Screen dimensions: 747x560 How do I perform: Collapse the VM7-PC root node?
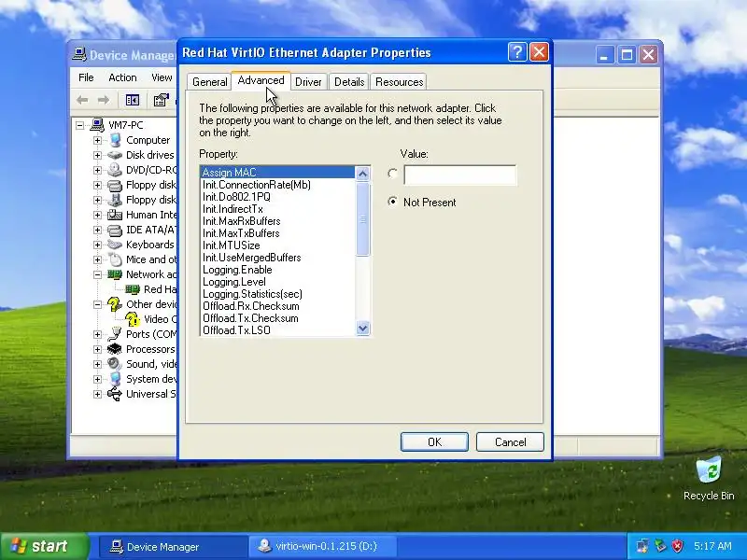coord(80,125)
